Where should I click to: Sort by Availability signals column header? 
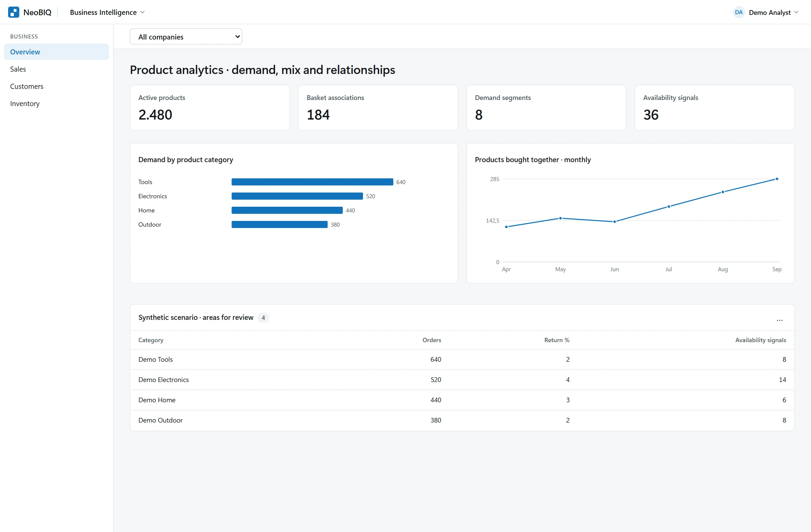pyautogui.click(x=761, y=340)
